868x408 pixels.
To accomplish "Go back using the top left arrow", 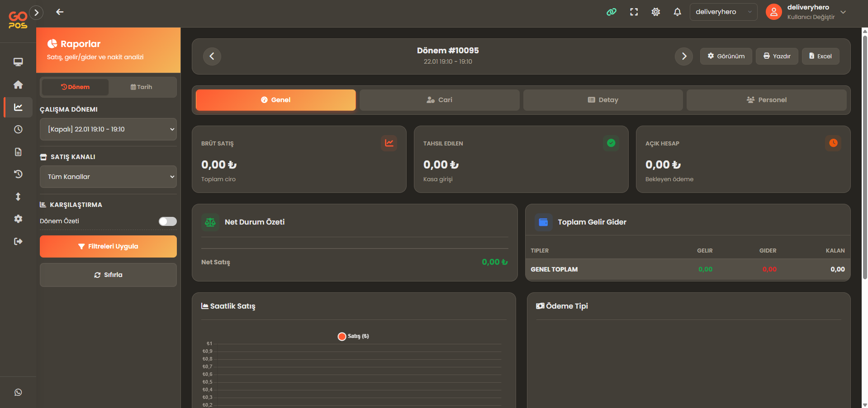I will coord(60,12).
